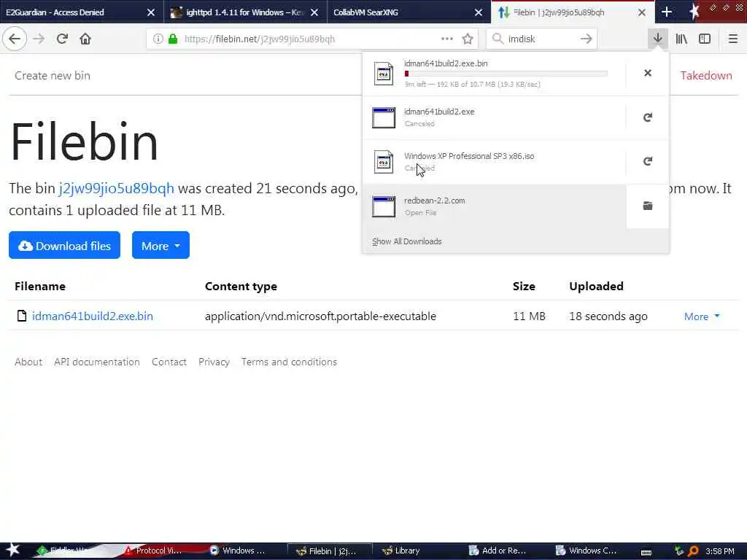
Task: Click the keyboard tray icon
Action: click(646, 551)
